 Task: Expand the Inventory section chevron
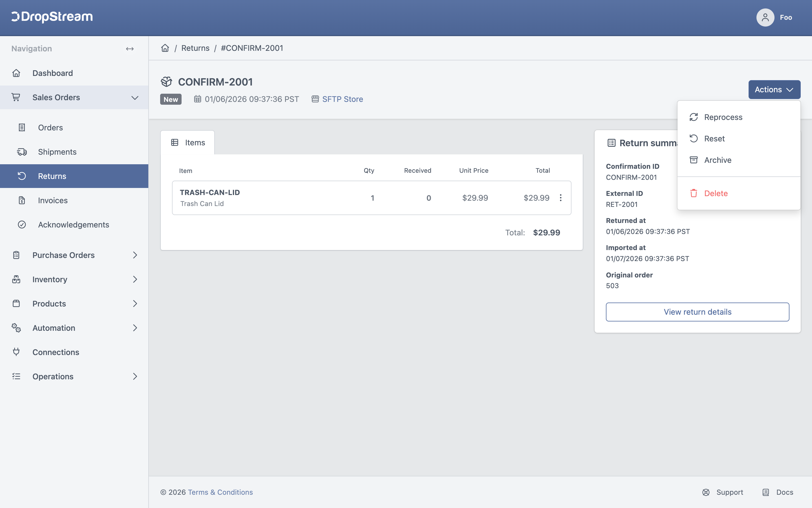135,279
